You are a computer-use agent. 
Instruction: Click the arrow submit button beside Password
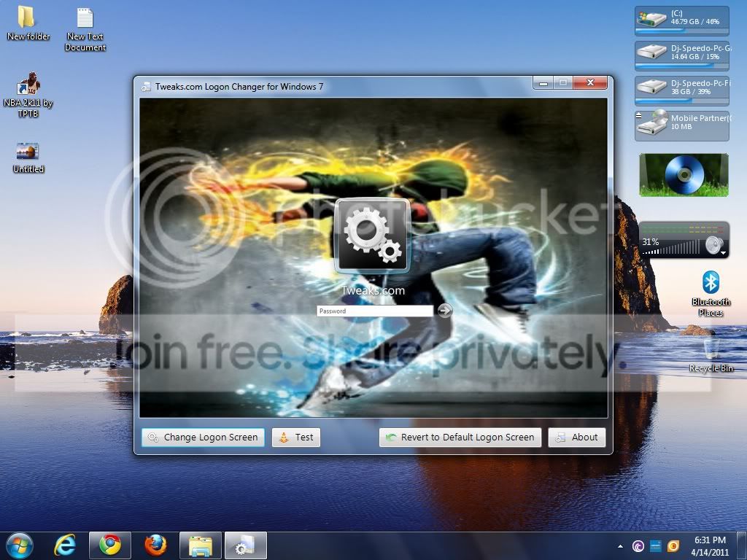(444, 311)
